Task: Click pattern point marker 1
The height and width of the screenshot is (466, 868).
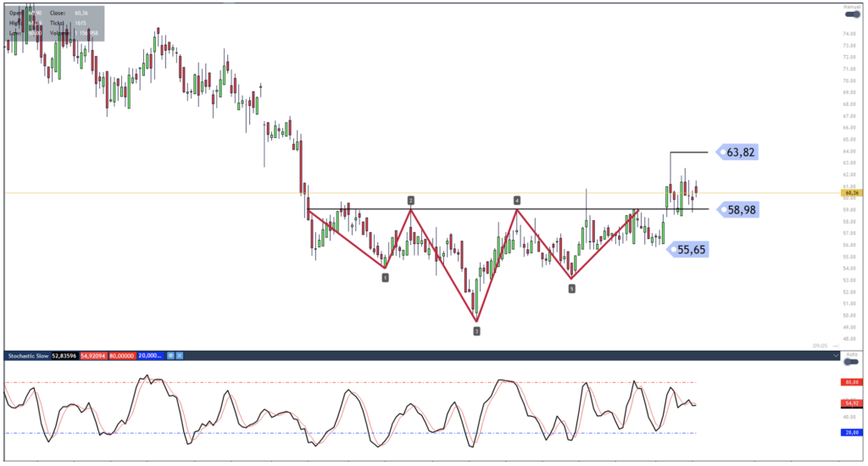Action: pos(385,277)
